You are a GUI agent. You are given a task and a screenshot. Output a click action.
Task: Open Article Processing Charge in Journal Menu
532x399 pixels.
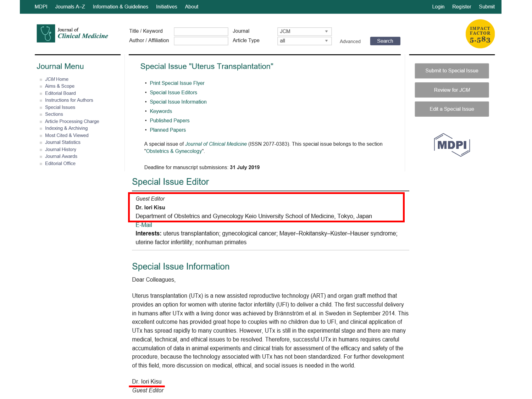(x=72, y=121)
